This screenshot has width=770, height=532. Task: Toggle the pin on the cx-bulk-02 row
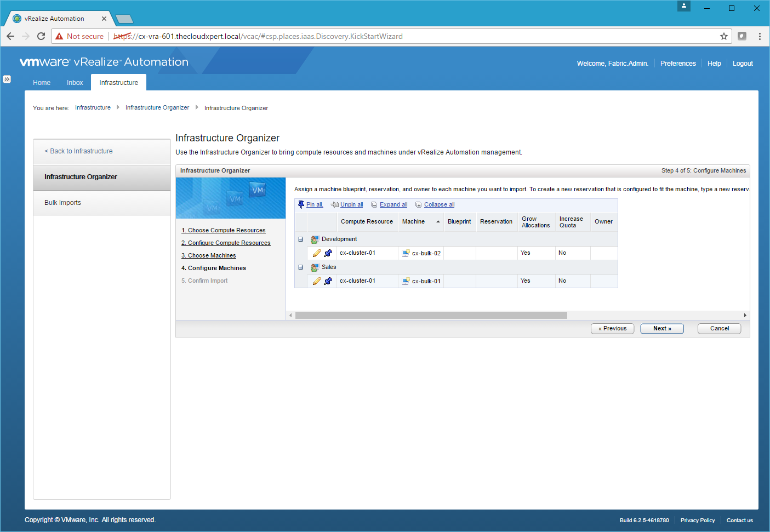[x=328, y=253]
